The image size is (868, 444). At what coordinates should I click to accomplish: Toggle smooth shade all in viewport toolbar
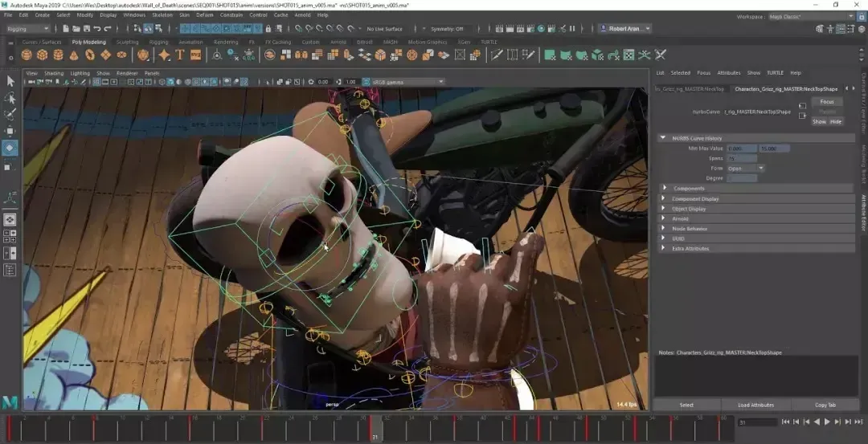[170, 82]
